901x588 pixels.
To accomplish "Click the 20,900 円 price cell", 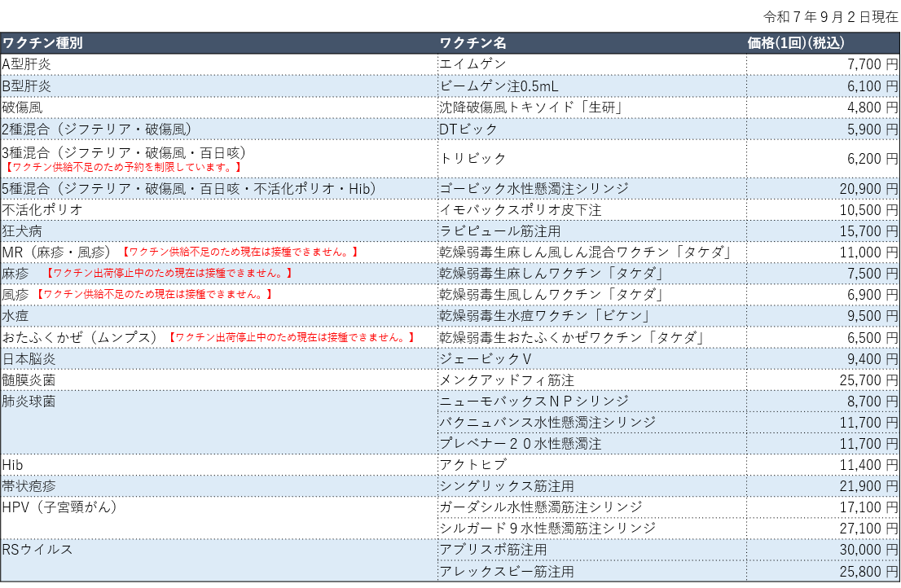I will click(823, 189).
